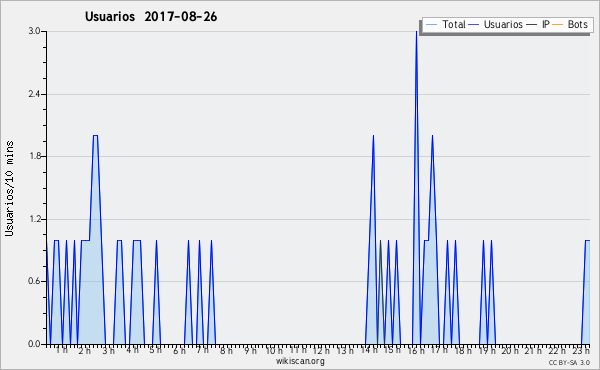
Task: Click the 'Usuarios 2017-08-26' chart title
Action: [x=151, y=17]
